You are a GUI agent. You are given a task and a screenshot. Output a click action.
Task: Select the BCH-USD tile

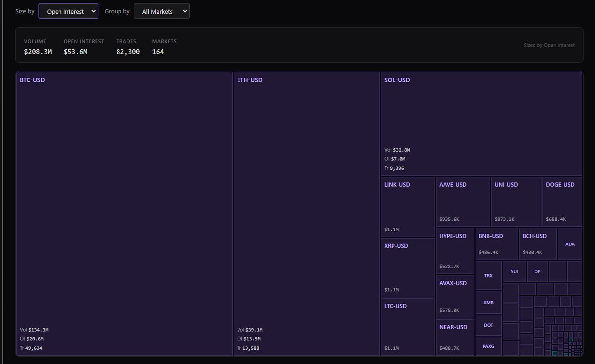point(538,244)
